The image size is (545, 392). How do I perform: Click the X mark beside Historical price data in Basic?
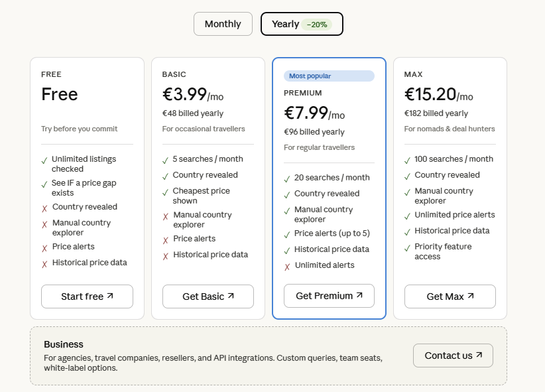click(166, 255)
